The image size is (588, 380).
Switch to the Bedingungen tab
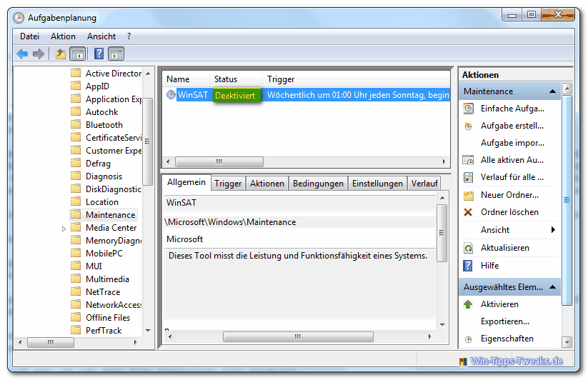click(x=318, y=184)
